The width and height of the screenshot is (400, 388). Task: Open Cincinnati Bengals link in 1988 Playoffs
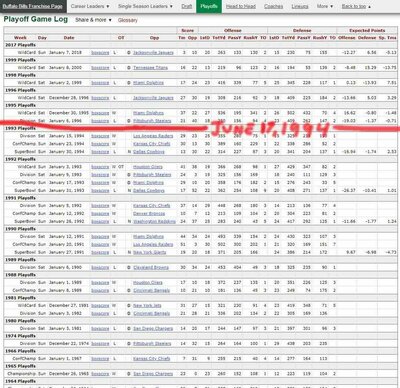(x=151, y=290)
